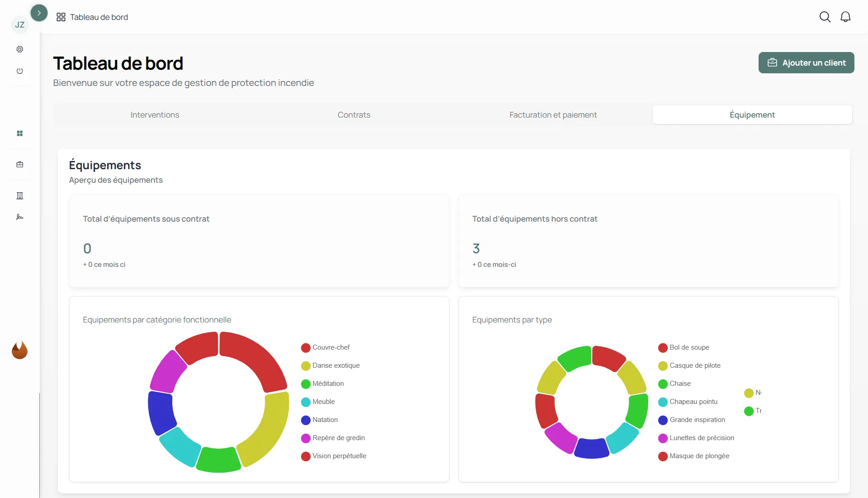
Task: Open settings gear in sidebar
Action: (x=20, y=49)
